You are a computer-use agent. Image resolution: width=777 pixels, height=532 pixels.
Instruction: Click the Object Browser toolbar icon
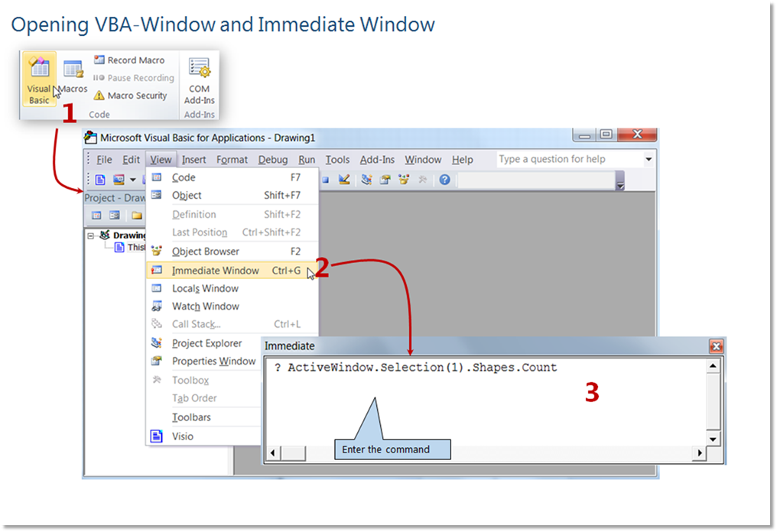pyautogui.click(x=404, y=180)
